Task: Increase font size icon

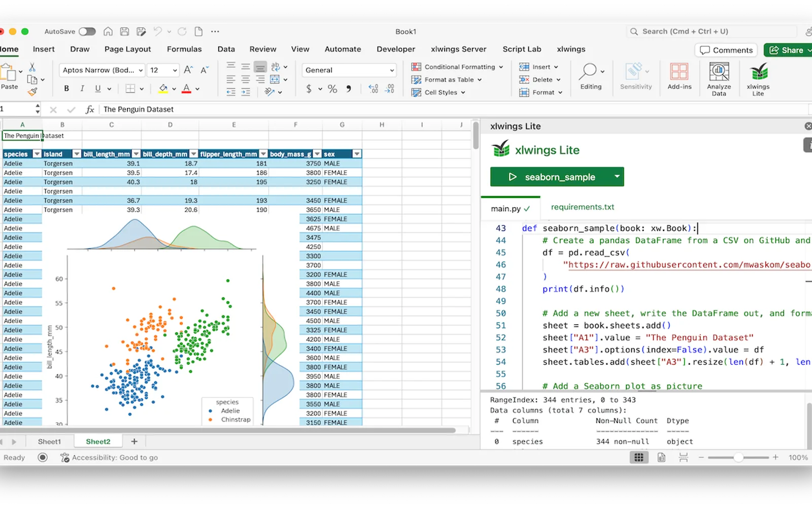Action: [188, 70]
